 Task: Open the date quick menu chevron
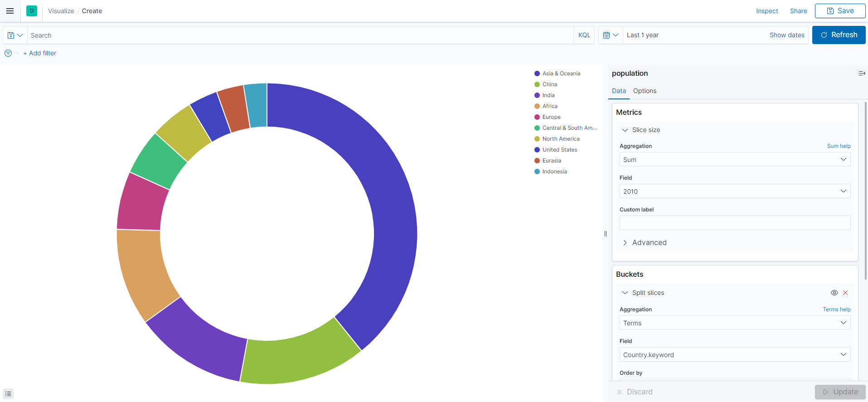pos(616,35)
